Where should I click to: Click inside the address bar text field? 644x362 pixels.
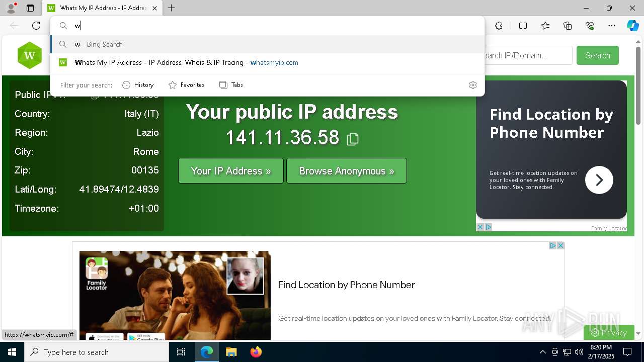click(x=277, y=26)
